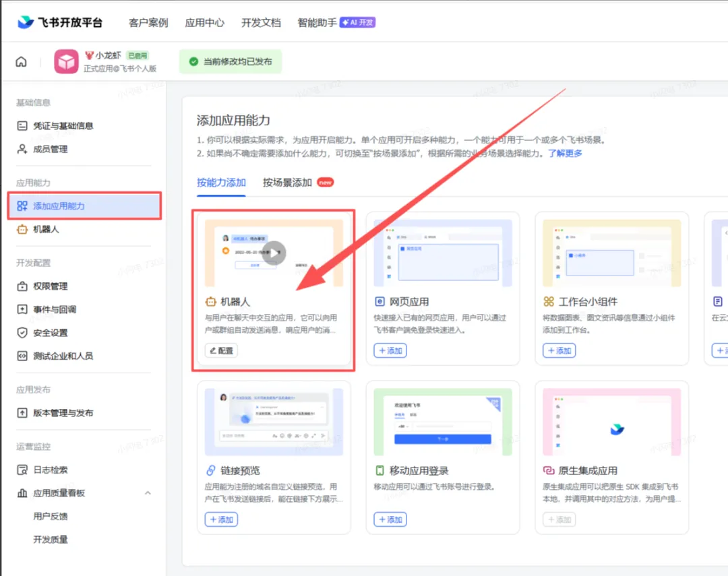Image resolution: width=728 pixels, height=576 pixels.
Task: Select 版本管理与发布 in the sidebar
Action: point(63,413)
